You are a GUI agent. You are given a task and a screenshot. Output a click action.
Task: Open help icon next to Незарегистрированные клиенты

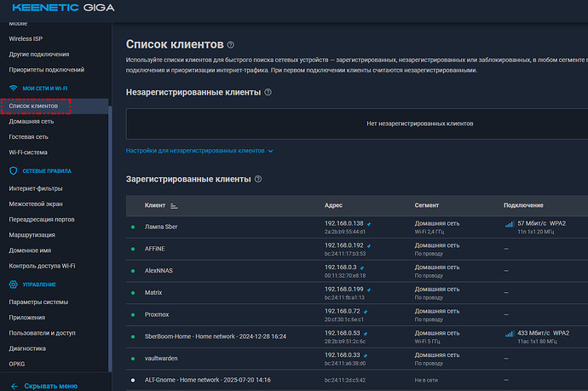[268, 92]
